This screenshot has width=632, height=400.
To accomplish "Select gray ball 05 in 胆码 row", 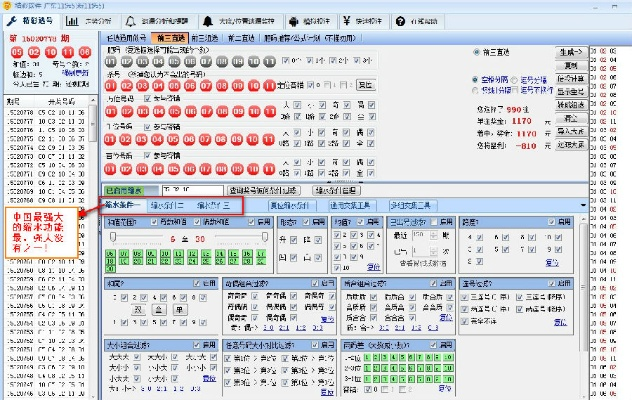I will coord(174,62).
